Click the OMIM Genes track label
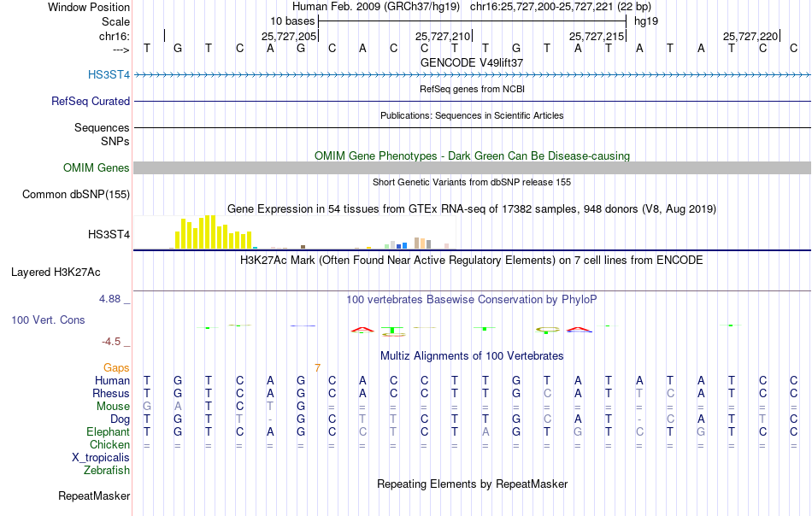Viewport: 812px width, 516px height. 96,167
